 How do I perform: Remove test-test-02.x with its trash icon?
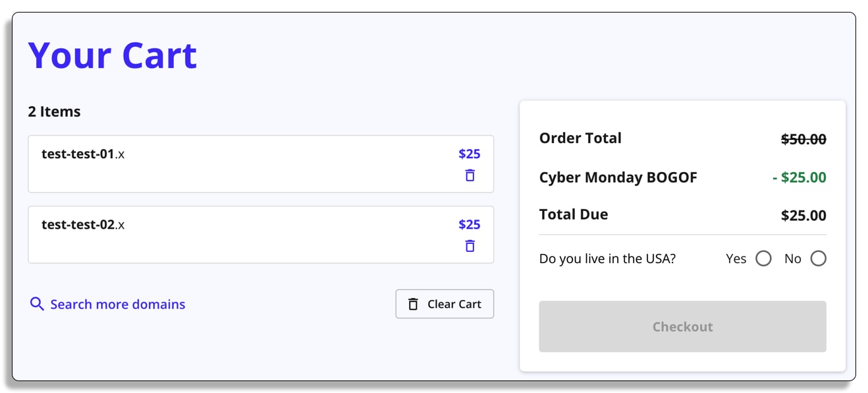click(x=470, y=246)
